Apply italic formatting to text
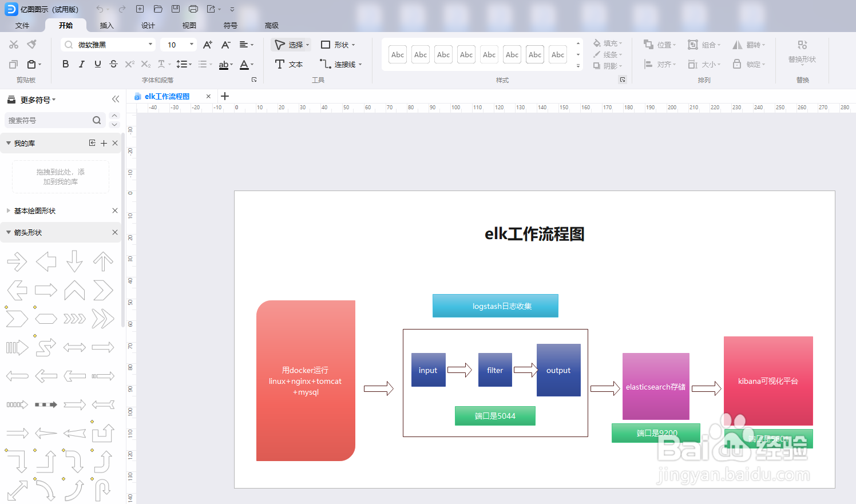The height and width of the screenshot is (504, 856). click(x=81, y=64)
